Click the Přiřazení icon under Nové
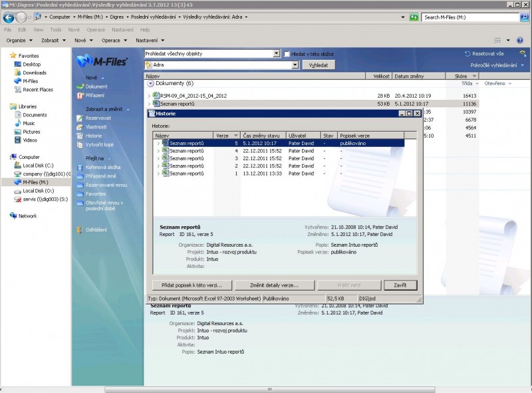Image resolution: width=532 pixels, height=393 pixels. click(x=80, y=95)
